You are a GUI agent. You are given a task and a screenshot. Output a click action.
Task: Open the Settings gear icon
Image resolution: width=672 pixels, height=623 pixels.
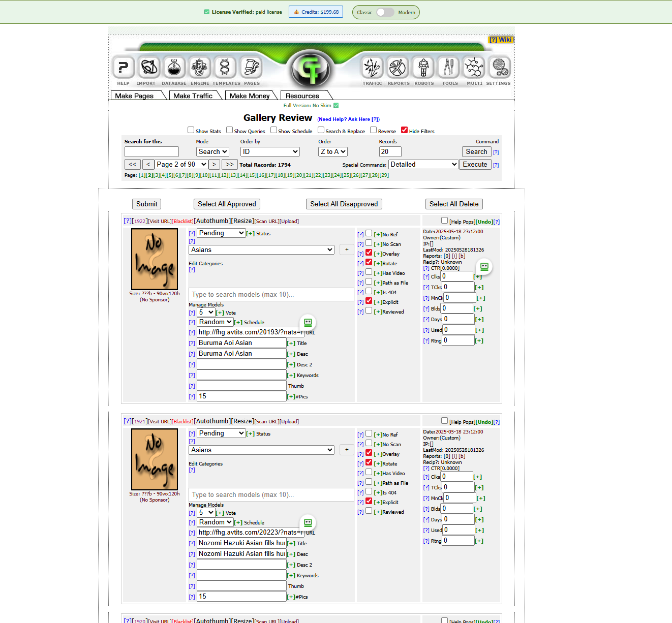(499, 68)
